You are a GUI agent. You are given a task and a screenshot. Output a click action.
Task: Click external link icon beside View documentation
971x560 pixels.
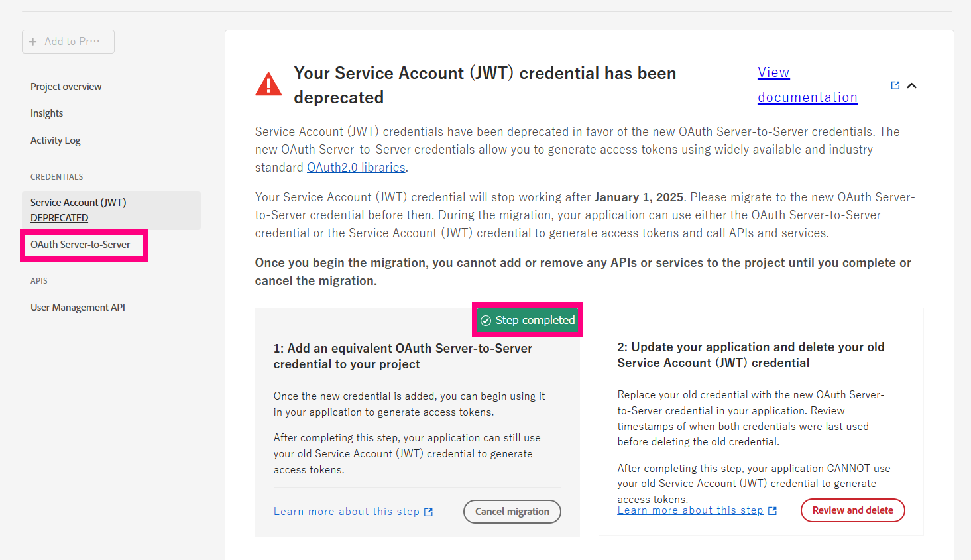(895, 85)
